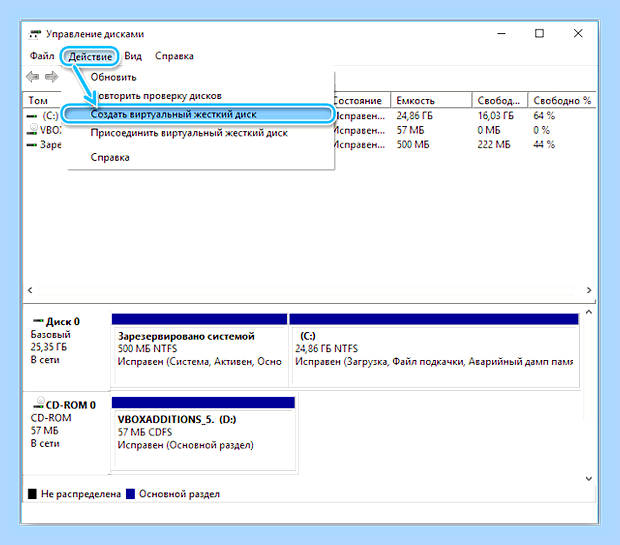
Task: Click the forward arrow toolbar icon
Action: tap(51, 76)
